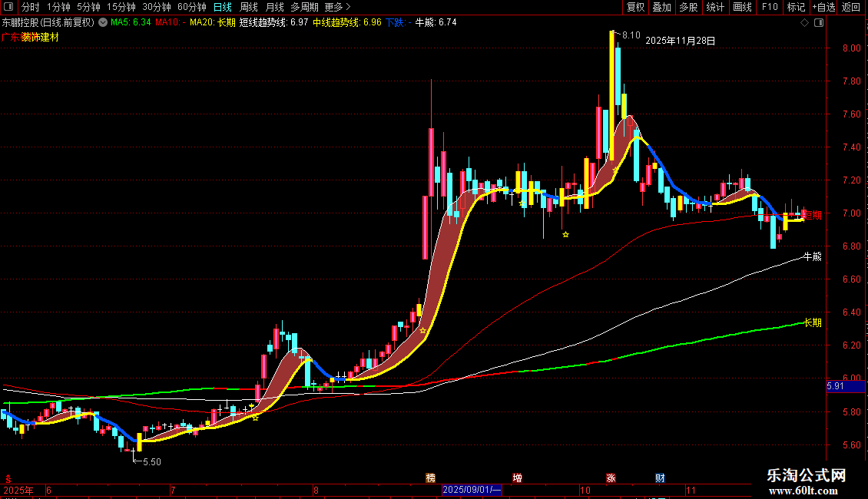Switch to 分时 chart view
The image size is (868, 499).
pos(31,7)
